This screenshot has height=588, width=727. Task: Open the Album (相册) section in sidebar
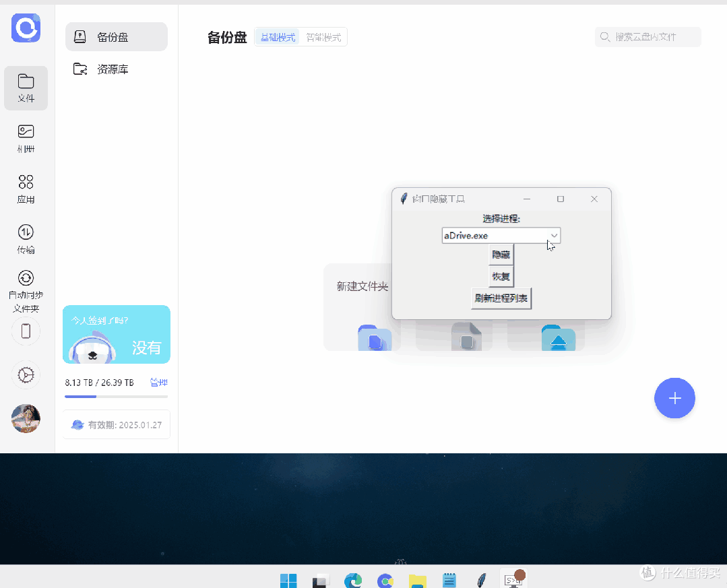coord(26,139)
